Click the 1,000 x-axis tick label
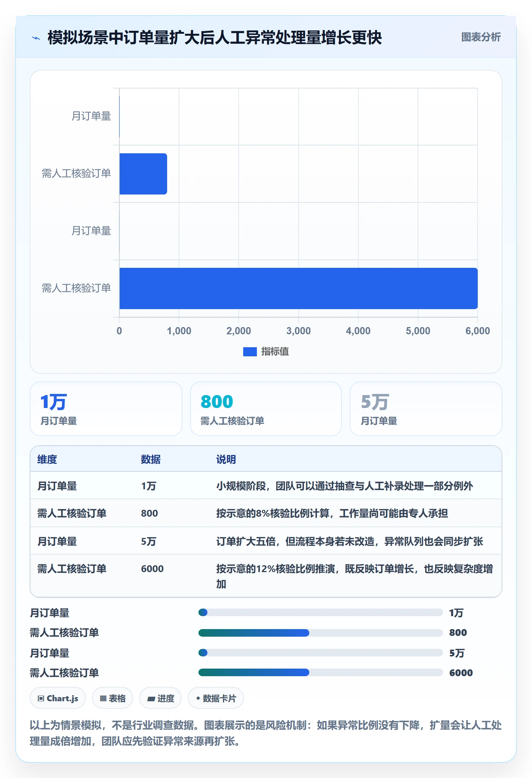 tap(179, 331)
